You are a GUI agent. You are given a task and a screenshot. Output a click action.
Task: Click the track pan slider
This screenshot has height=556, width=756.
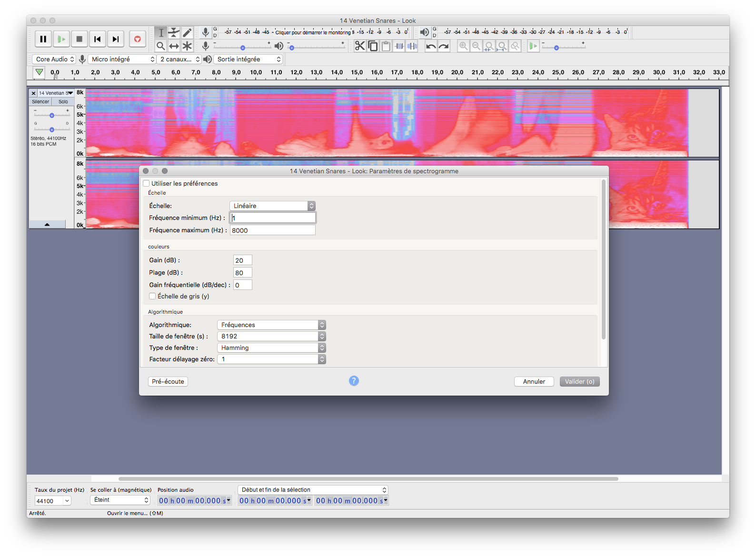pyautogui.click(x=52, y=129)
